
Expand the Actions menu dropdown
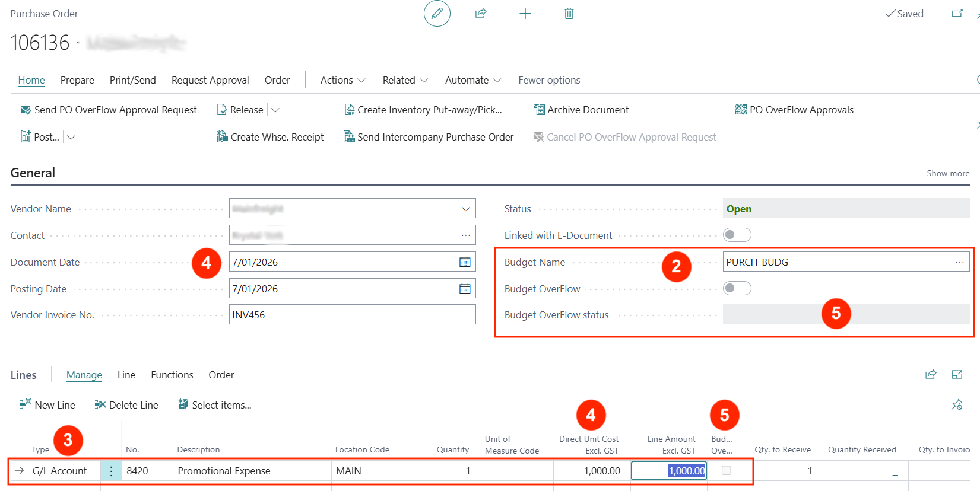coord(342,80)
